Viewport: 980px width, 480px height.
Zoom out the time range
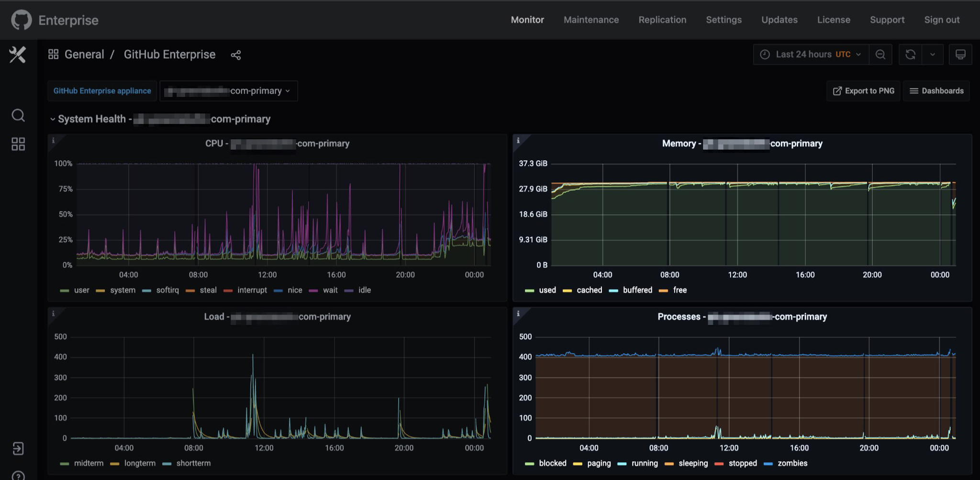880,55
